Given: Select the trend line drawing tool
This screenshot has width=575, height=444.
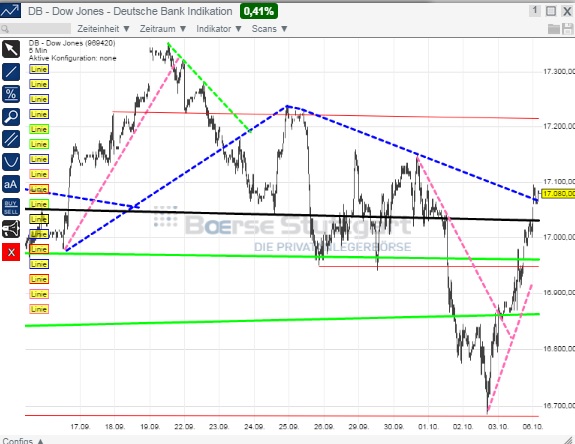Looking at the screenshot, I should 11,72.
